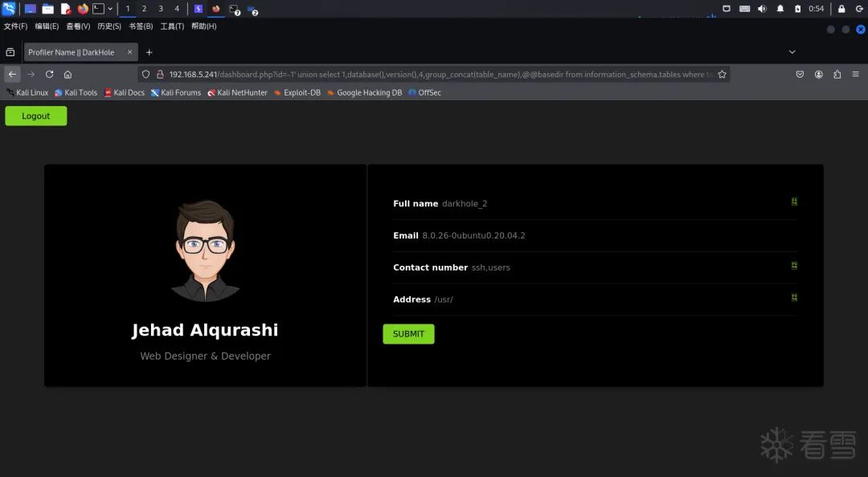Open the 帮助(H) menu
Image resolution: width=868 pixels, height=477 pixels.
click(x=203, y=26)
